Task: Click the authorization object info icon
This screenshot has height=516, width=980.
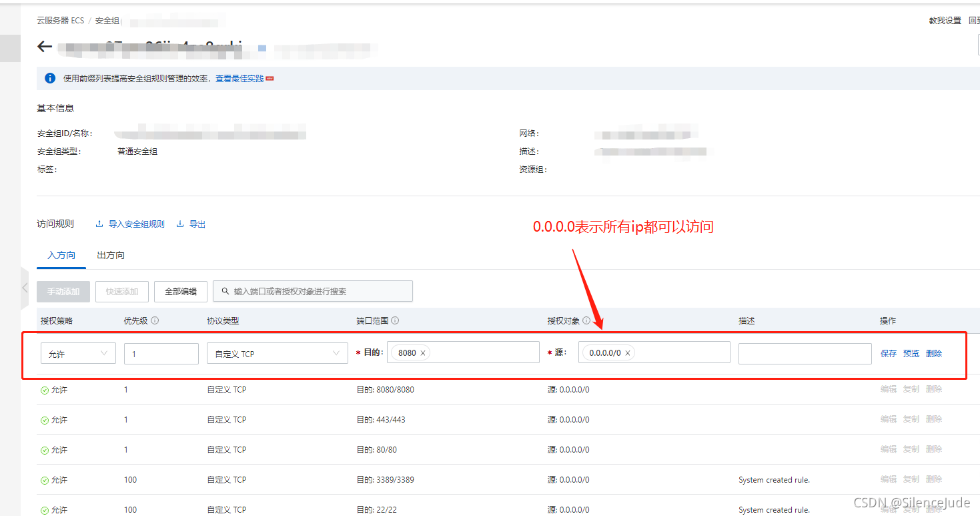Action: click(586, 320)
